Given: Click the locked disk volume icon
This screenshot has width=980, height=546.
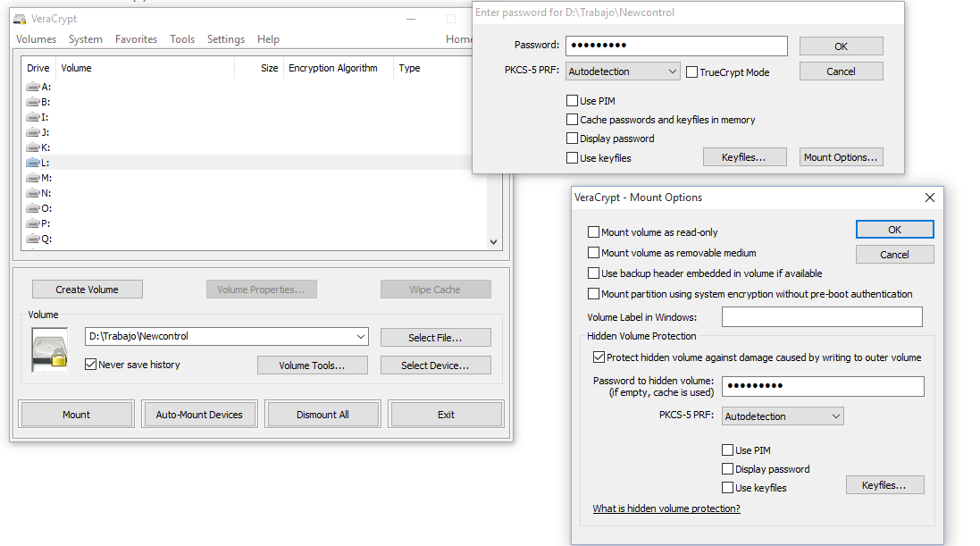Looking at the screenshot, I should [50, 350].
